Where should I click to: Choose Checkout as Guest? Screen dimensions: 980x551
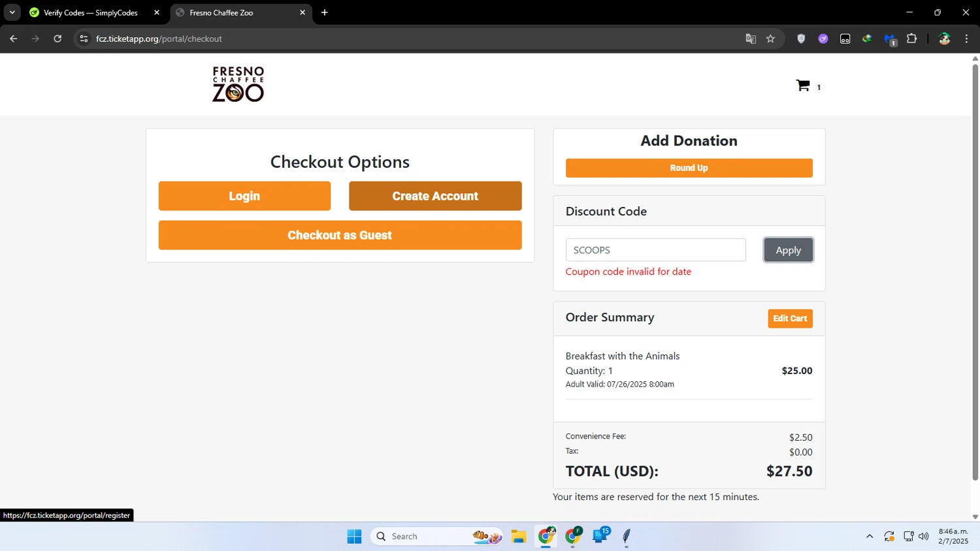pyautogui.click(x=340, y=235)
